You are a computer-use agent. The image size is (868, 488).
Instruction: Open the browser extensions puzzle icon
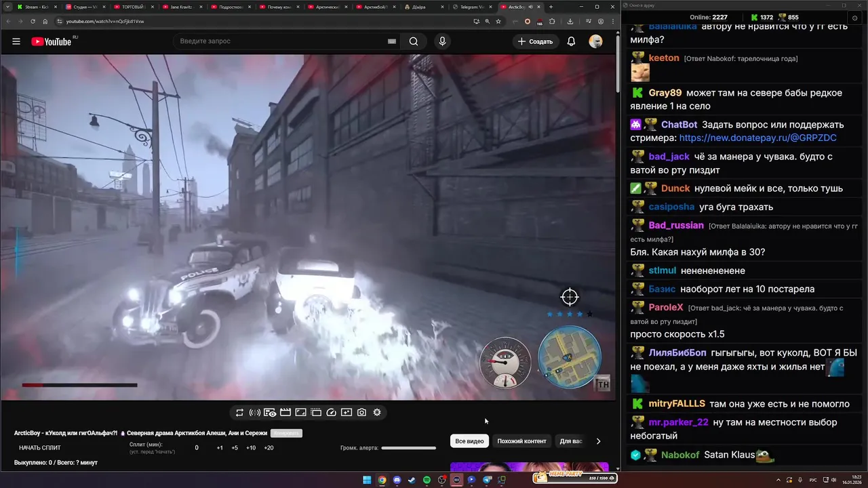pos(552,21)
